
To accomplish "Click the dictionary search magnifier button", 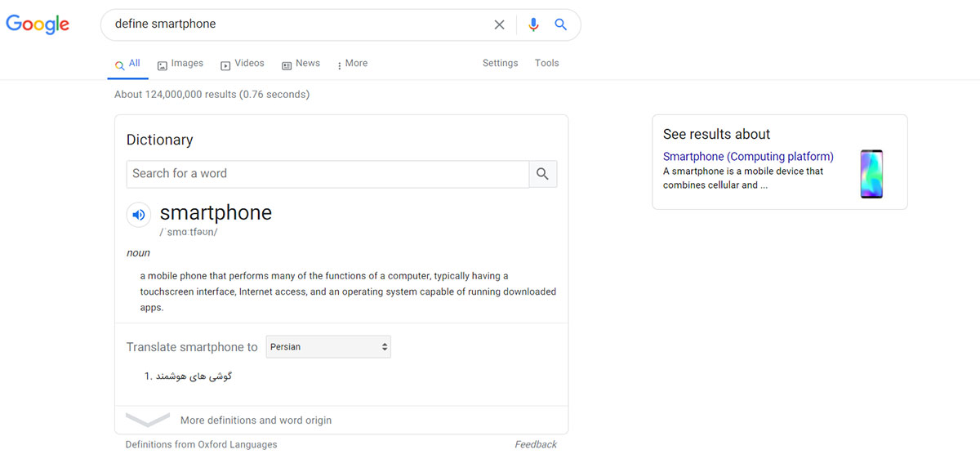I will point(543,174).
